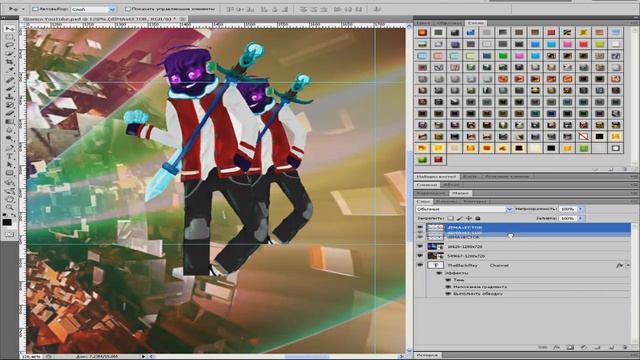Toggle Quick Mask mode in the toolbox
640x360 pixels.
tap(9, 234)
